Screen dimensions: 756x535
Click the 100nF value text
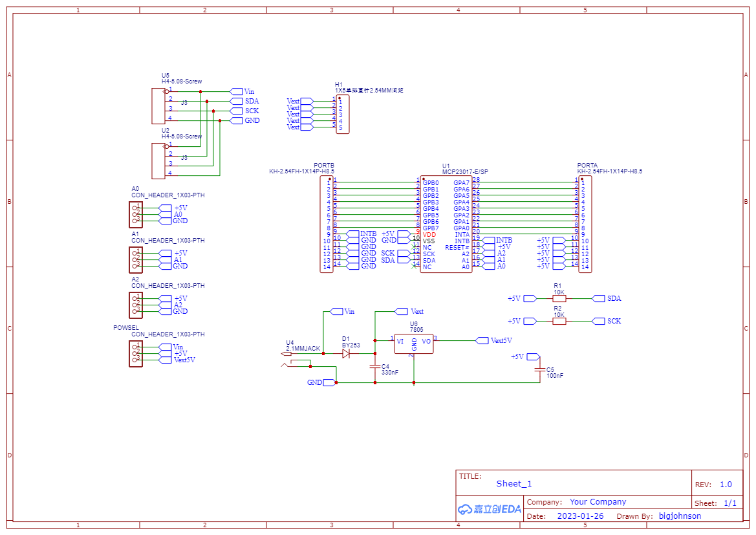[555, 376]
